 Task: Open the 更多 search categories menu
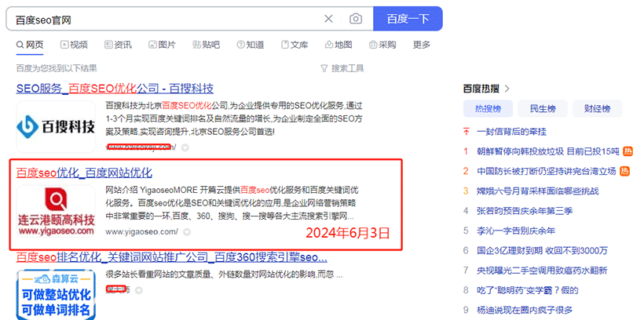(x=422, y=45)
